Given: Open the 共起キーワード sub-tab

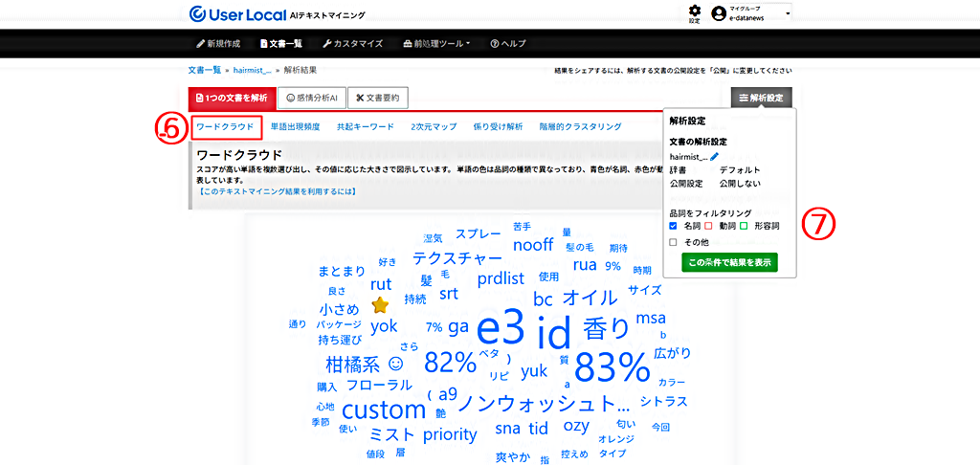Looking at the screenshot, I should (365, 126).
